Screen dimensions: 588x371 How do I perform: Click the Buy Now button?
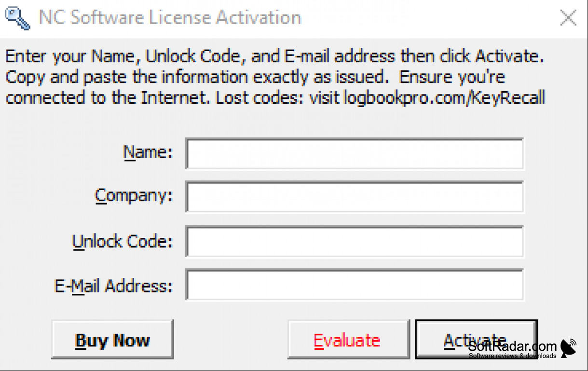pos(112,340)
